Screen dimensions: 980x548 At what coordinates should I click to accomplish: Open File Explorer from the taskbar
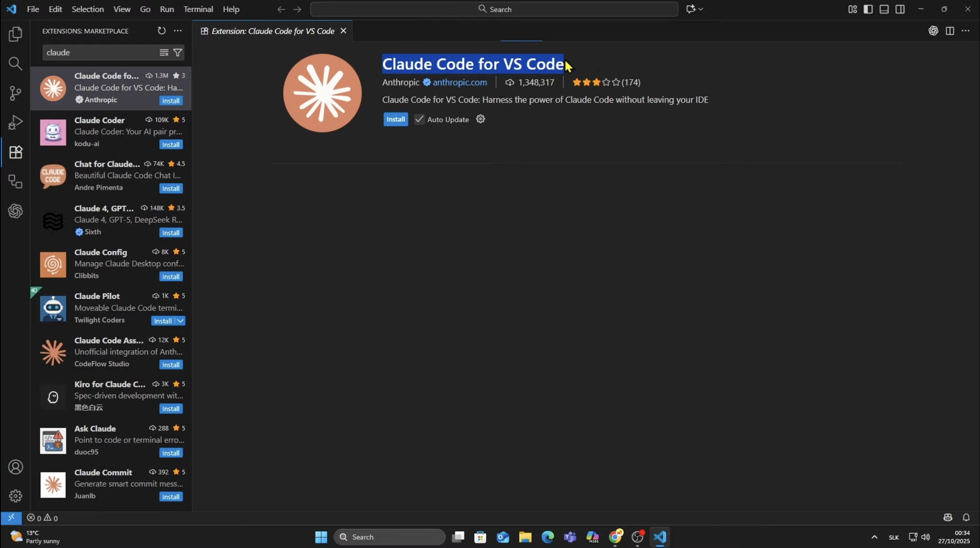[x=525, y=537]
